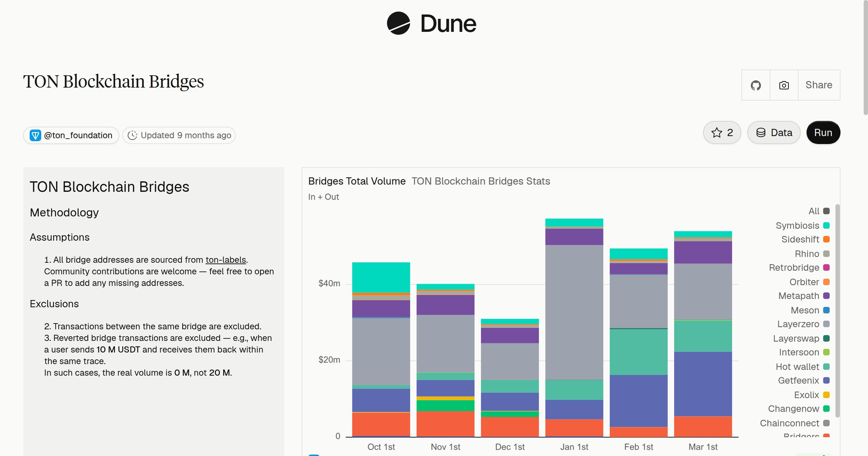
Task: Click the Jan 1st bar Layerzero segment
Action: click(x=574, y=312)
